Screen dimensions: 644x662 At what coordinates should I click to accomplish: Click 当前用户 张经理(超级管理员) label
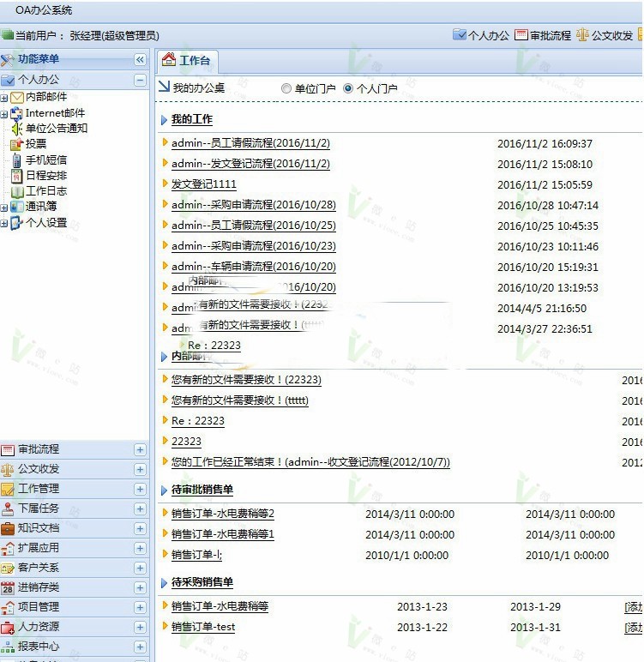(87, 35)
